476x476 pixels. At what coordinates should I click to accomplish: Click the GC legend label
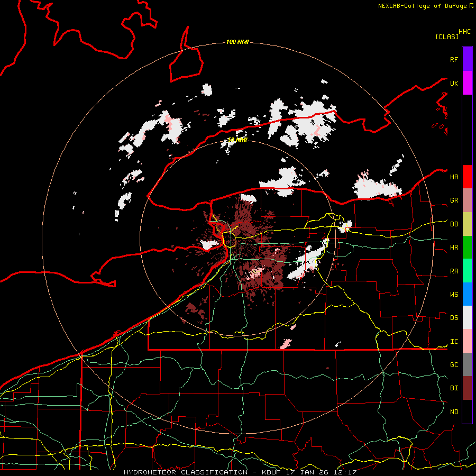coord(454,365)
